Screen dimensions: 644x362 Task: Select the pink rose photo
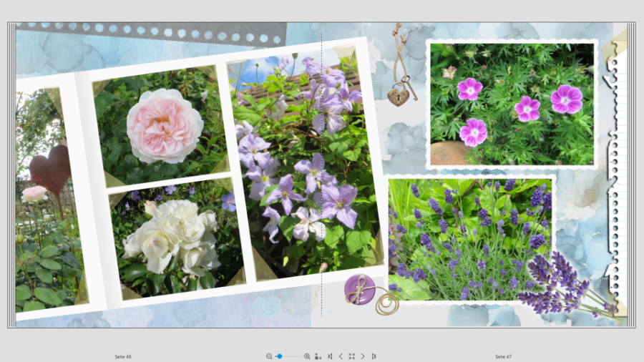[161, 126]
